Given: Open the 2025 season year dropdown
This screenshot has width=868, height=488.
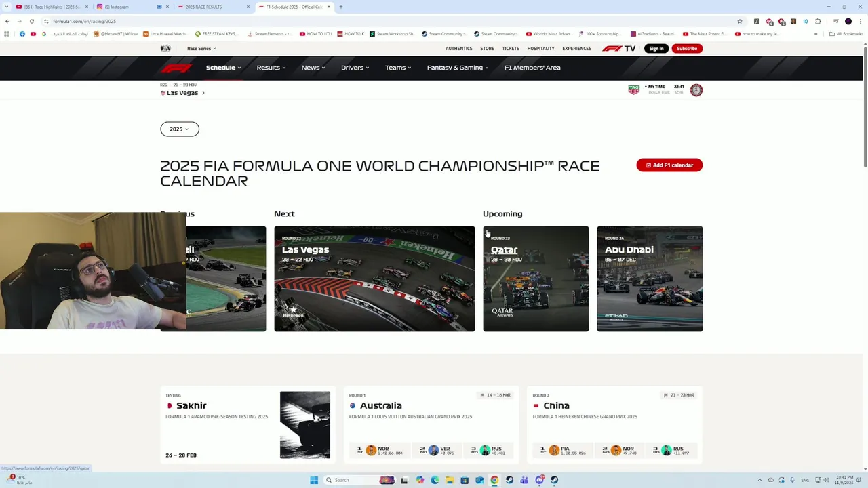Looking at the screenshot, I should tap(180, 129).
